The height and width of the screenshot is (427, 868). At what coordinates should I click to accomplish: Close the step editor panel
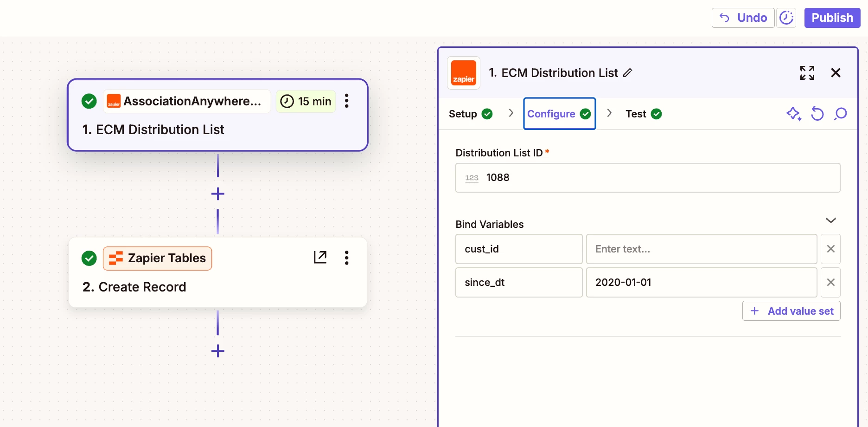tap(836, 73)
